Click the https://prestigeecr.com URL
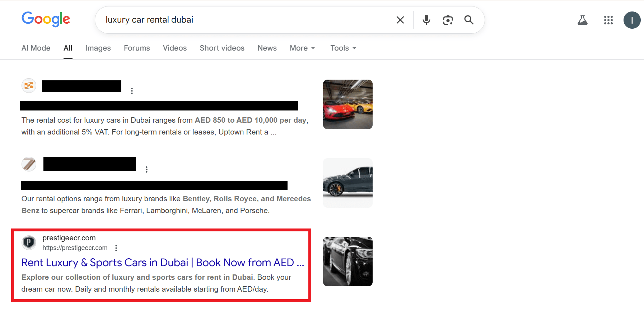 (x=75, y=248)
